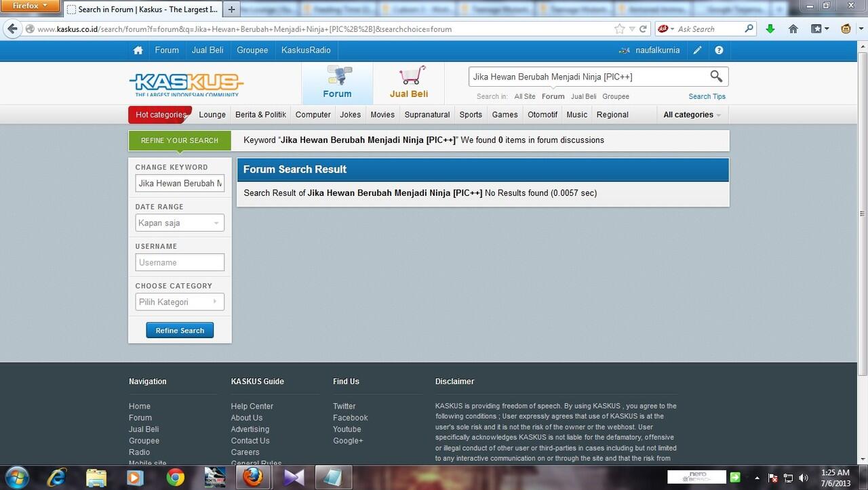The image size is (868, 490).
Task: Search in All Site option
Action: (525, 96)
